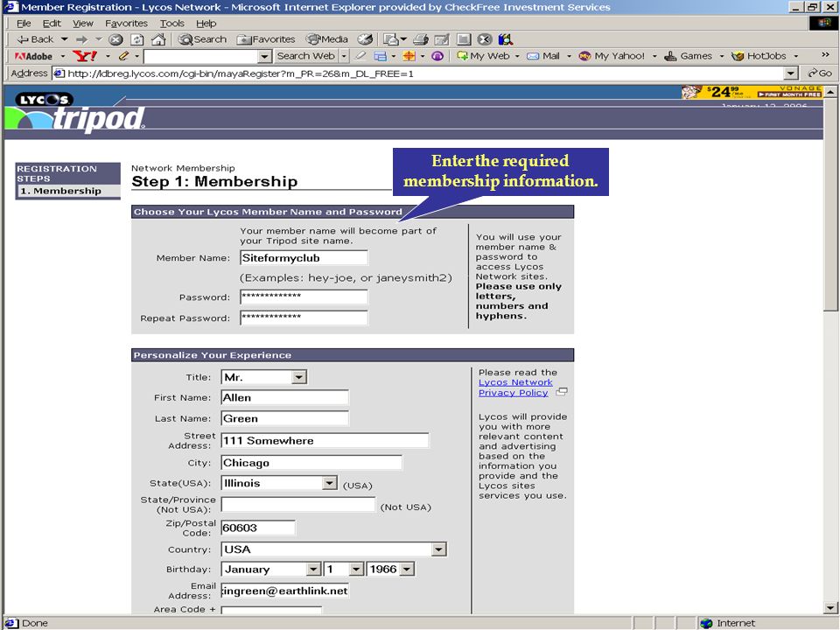
Task: Open the Help menu
Action: [206, 24]
